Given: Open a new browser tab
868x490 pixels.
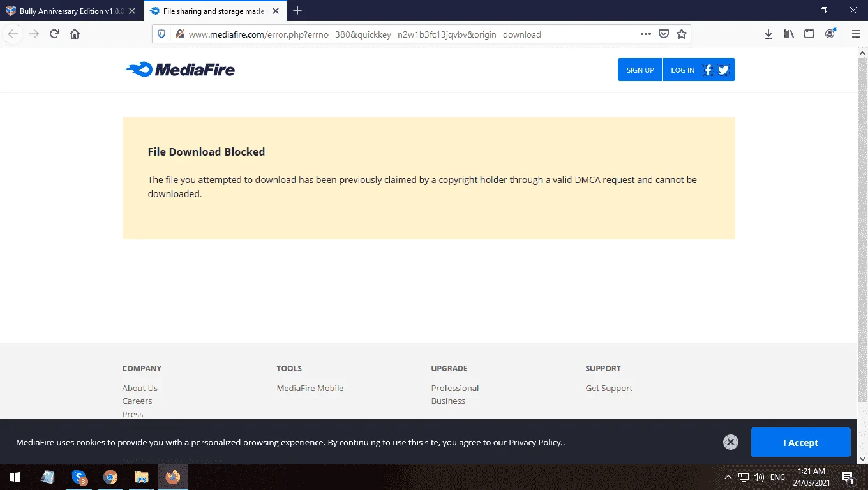Looking at the screenshot, I should click(297, 11).
